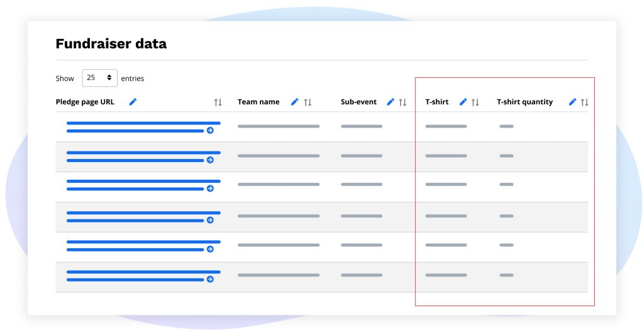The height and width of the screenshot is (335, 644).
Task: Edit the T-shirt column header
Action: [x=464, y=102]
